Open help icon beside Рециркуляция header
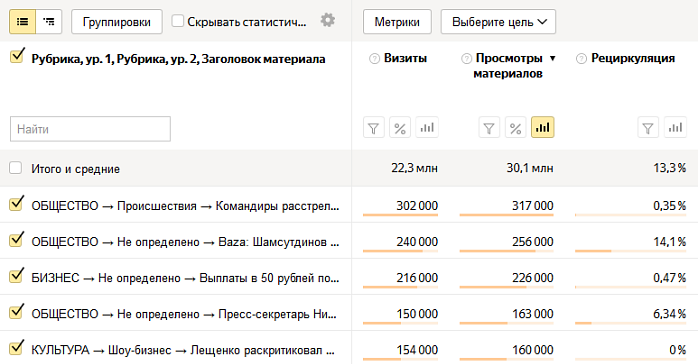The image size is (698, 364). pos(581,59)
